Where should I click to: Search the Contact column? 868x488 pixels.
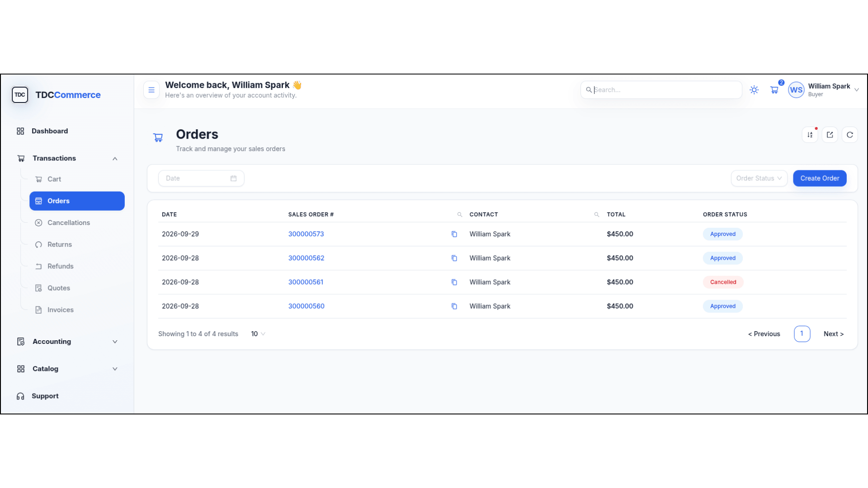click(x=597, y=215)
